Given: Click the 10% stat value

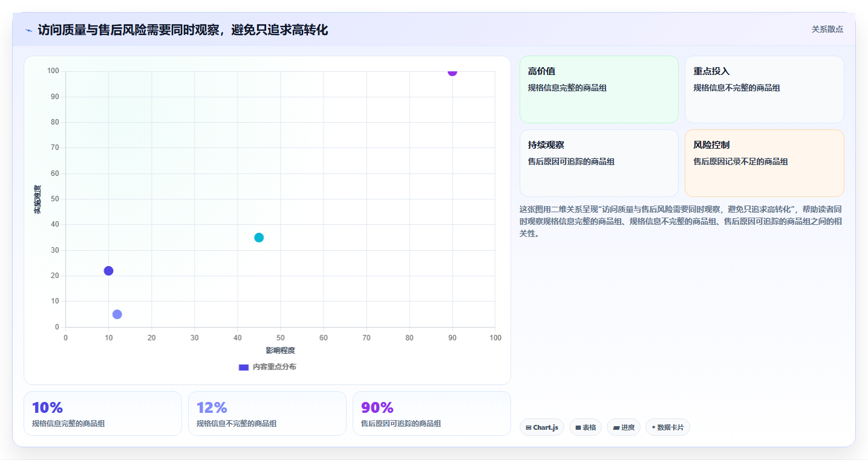Looking at the screenshot, I should [47, 408].
